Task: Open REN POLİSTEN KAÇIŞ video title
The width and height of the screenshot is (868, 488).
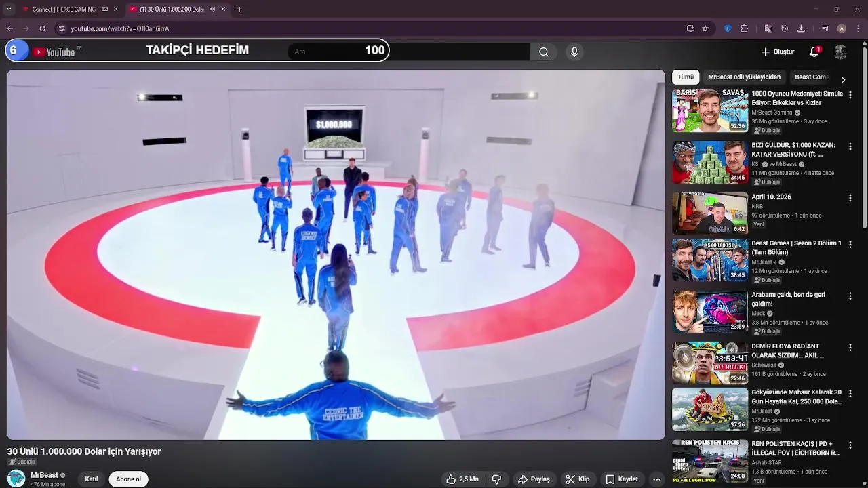Action: coord(795,448)
